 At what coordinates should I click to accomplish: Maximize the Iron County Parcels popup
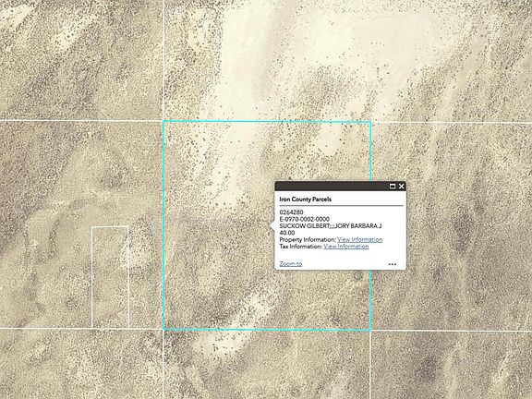tap(393, 187)
